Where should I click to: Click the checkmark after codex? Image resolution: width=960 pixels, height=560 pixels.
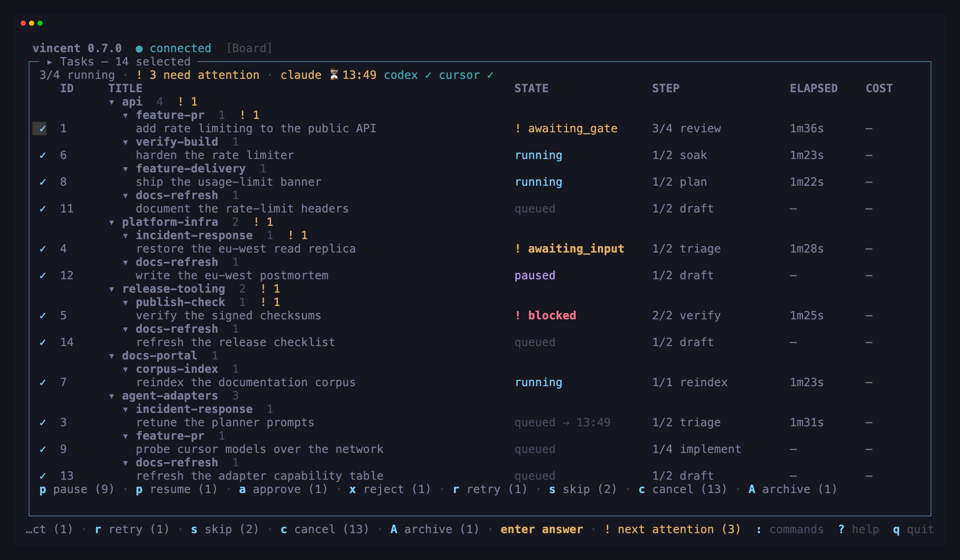[x=428, y=75]
